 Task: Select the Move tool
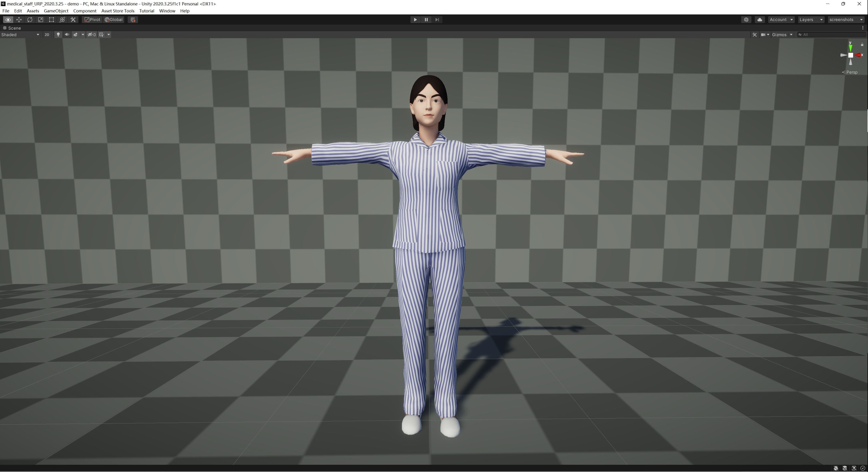[x=19, y=20]
